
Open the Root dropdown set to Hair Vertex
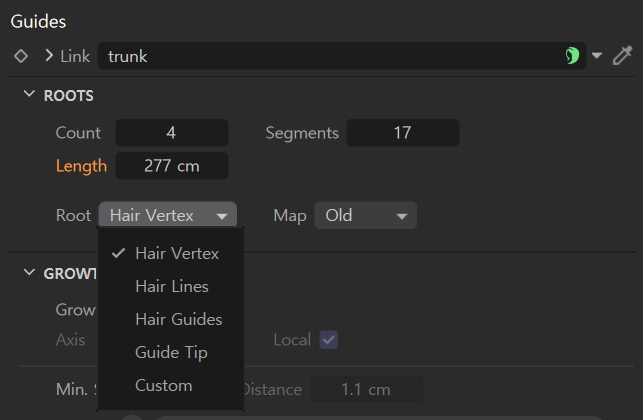pos(167,215)
